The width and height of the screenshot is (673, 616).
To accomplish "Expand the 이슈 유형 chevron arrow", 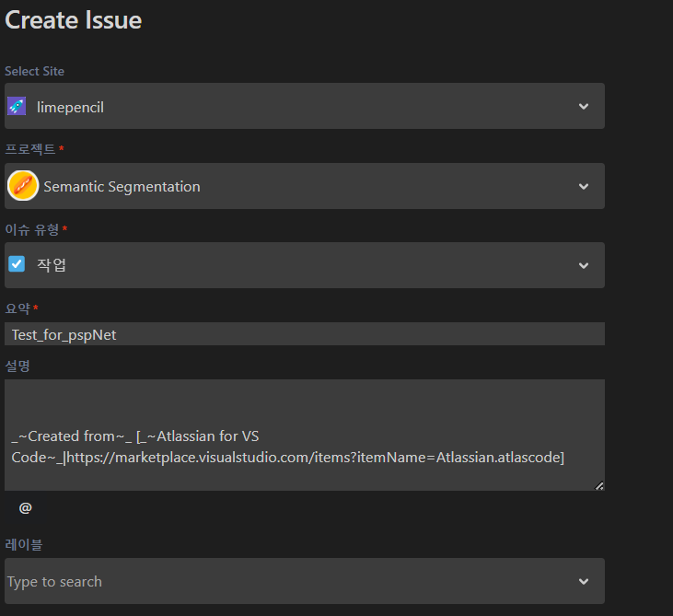I will (x=584, y=266).
